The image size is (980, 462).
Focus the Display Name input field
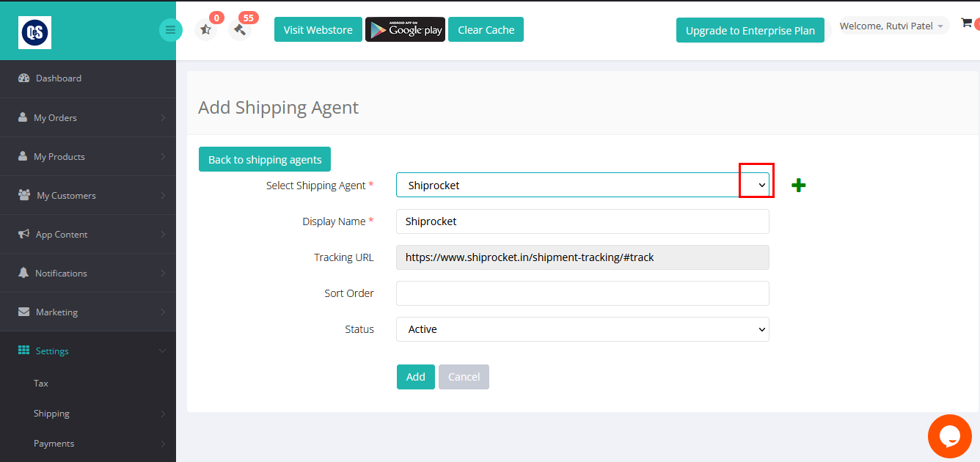[582, 221]
